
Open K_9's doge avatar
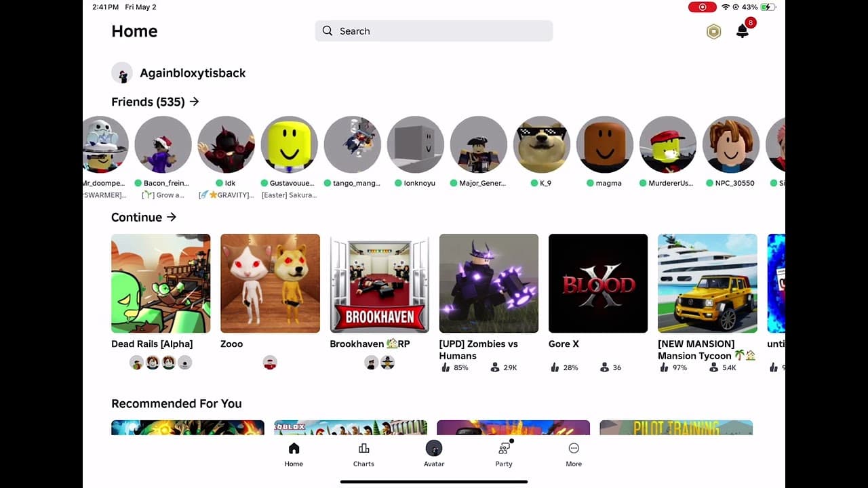(x=541, y=144)
